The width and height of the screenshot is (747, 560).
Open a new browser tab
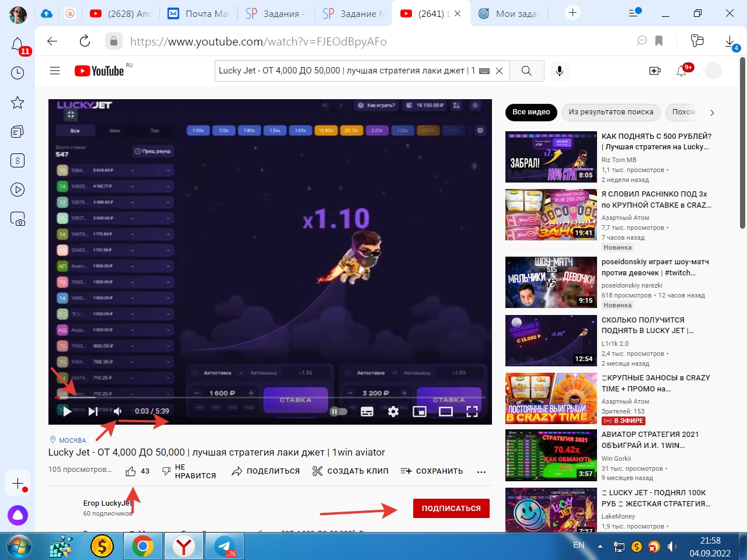pyautogui.click(x=573, y=13)
